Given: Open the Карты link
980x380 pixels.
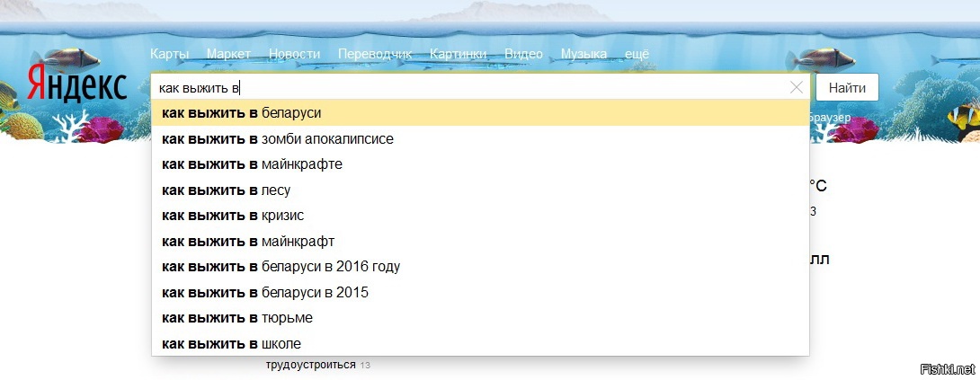Looking at the screenshot, I should click(x=170, y=54).
